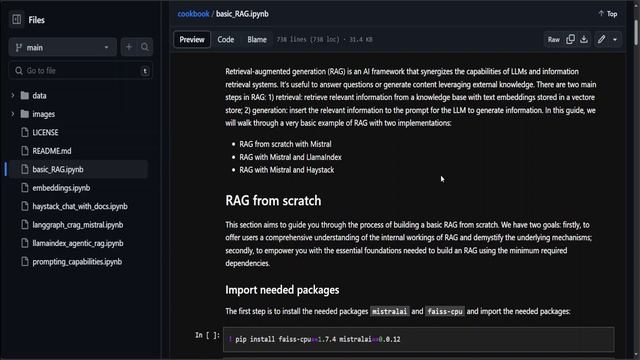Click the basic_RAG.ipynb breadcrumb filename

[x=242, y=14]
